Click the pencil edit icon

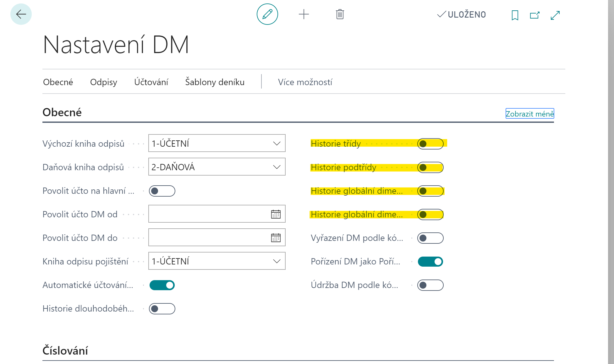(x=267, y=14)
